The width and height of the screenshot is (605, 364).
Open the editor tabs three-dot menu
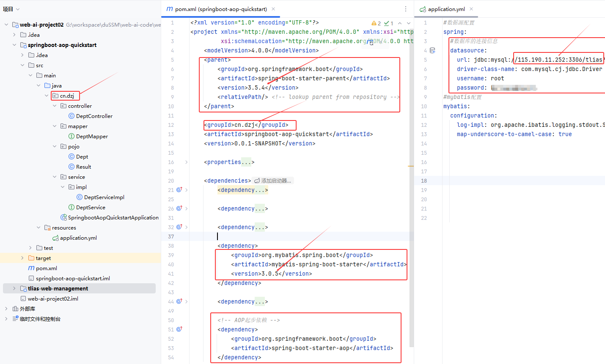tap(405, 9)
